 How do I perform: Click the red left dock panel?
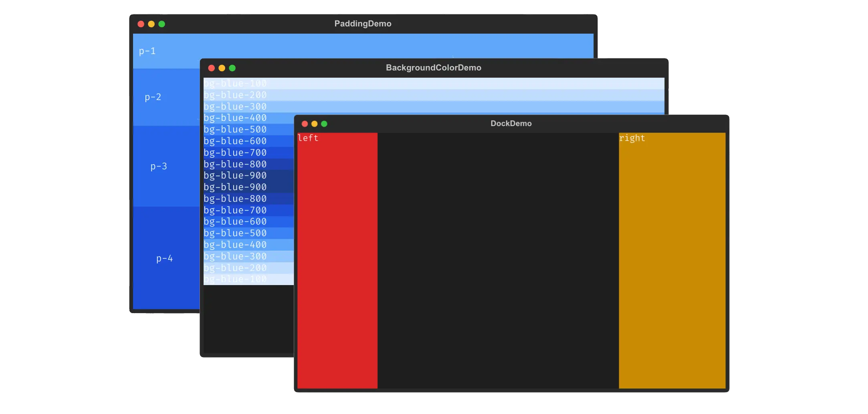pos(337,260)
